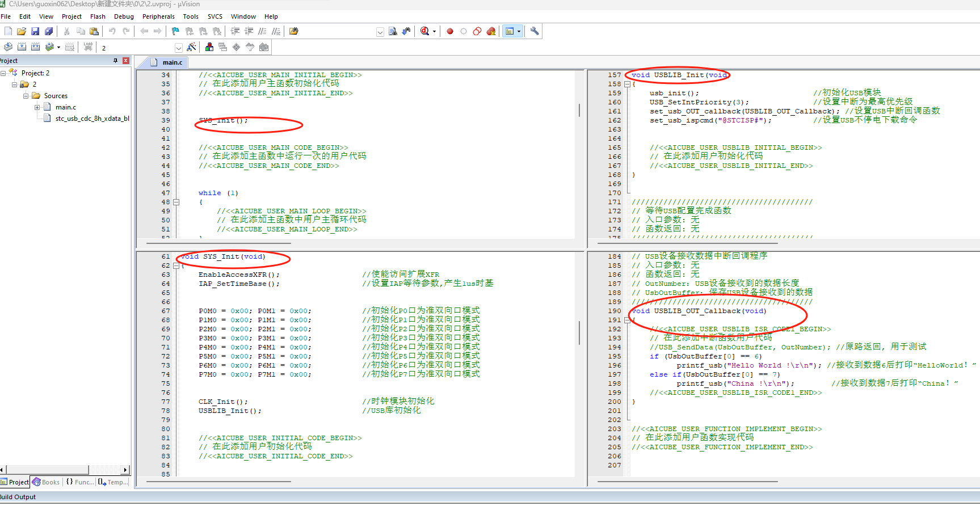The height and width of the screenshot is (506, 980).
Task: Select the Sources group label in the tree
Action: point(56,96)
